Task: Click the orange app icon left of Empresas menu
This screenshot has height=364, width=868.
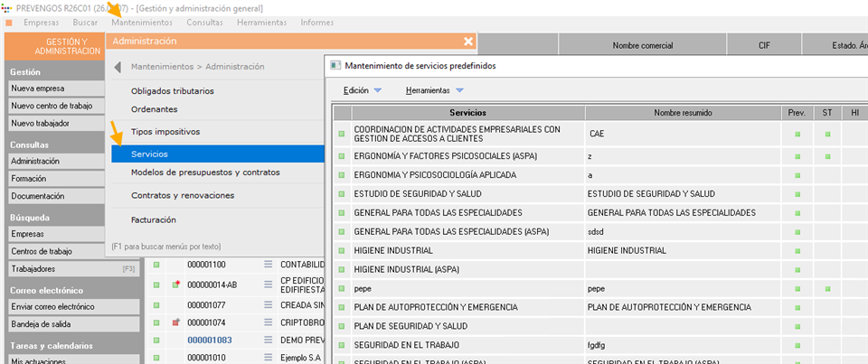Action: click(x=9, y=22)
